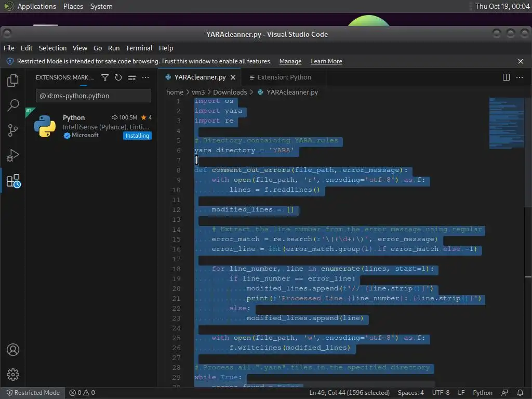Screen dimensions: 532x399
Task: Open Run and Debug view
Action: click(13, 155)
